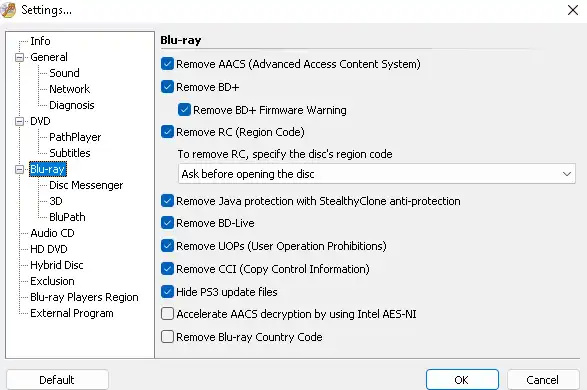This screenshot has height=390, width=587.
Task: Click the OK button
Action: pos(462,380)
